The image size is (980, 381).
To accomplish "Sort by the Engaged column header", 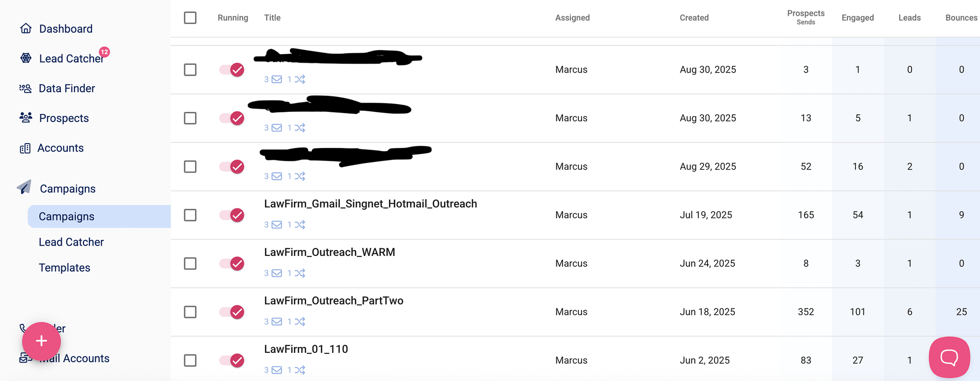I will click(x=857, y=18).
